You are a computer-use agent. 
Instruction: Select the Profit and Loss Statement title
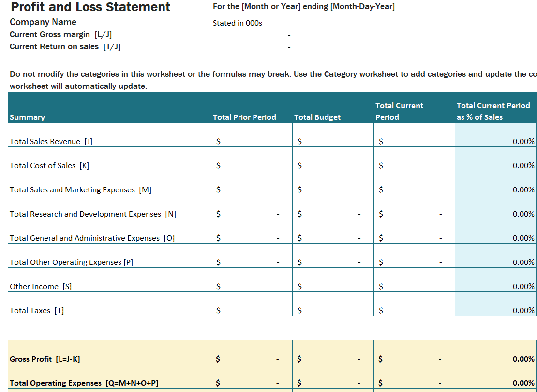click(x=90, y=7)
